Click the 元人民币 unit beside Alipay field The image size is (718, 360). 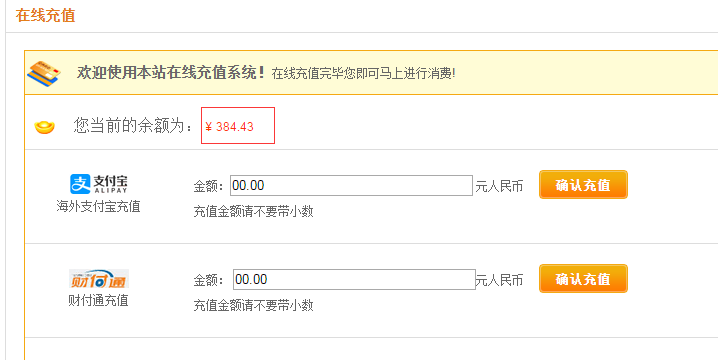click(499, 186)
